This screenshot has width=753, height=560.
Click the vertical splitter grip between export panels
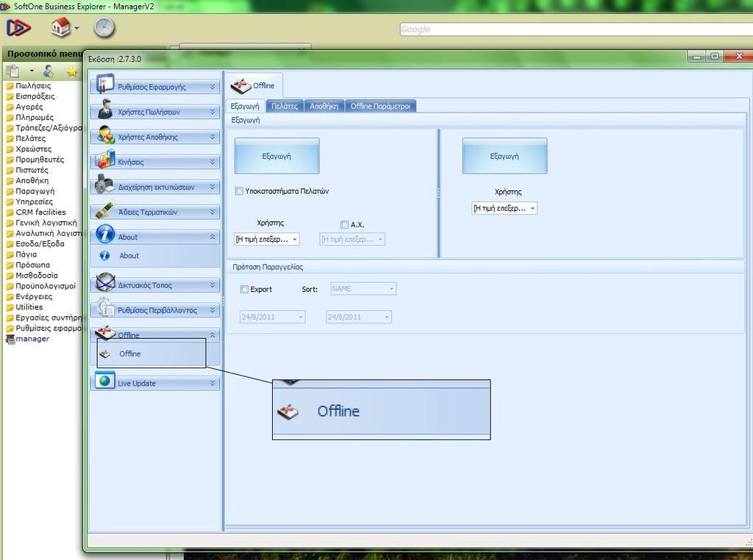(x=438, y=193)
